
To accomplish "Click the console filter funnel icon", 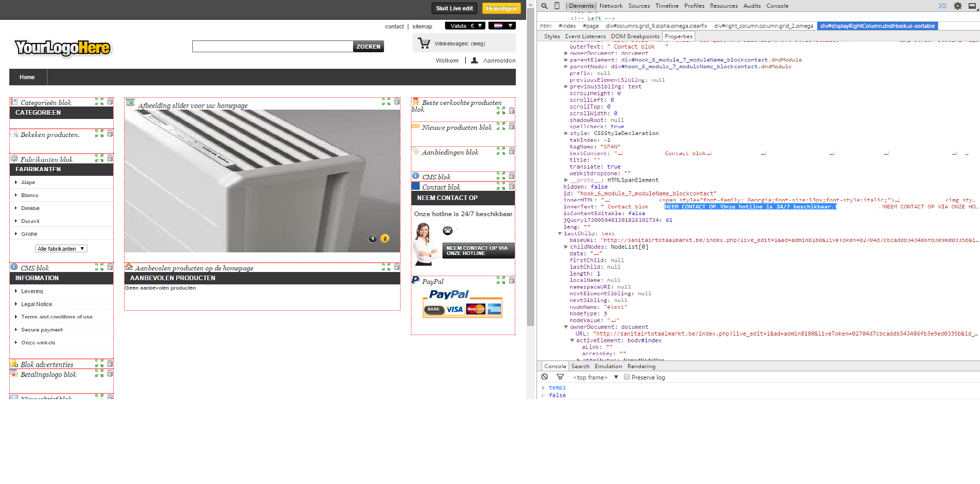I will coord(560,377).
